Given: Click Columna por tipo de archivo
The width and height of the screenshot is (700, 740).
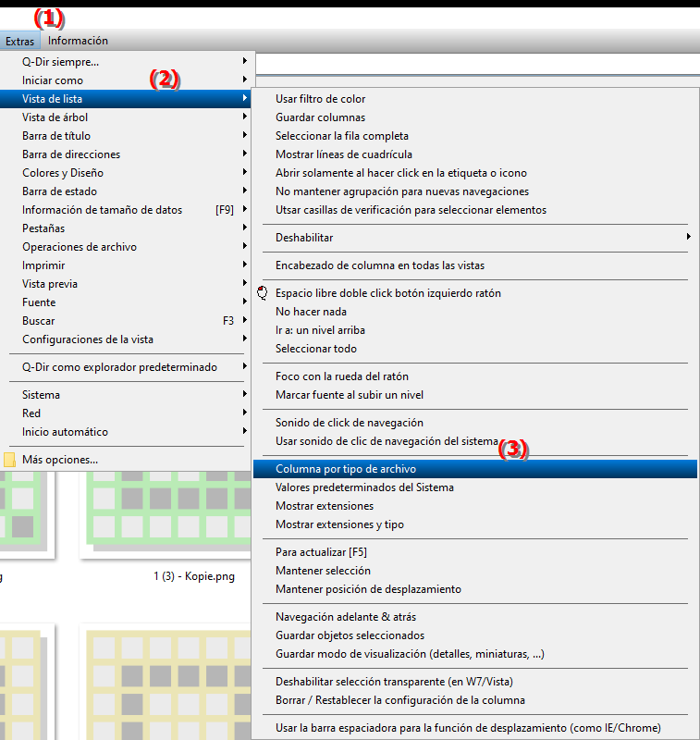Looking at the screenshot, I should pos(475,469).
